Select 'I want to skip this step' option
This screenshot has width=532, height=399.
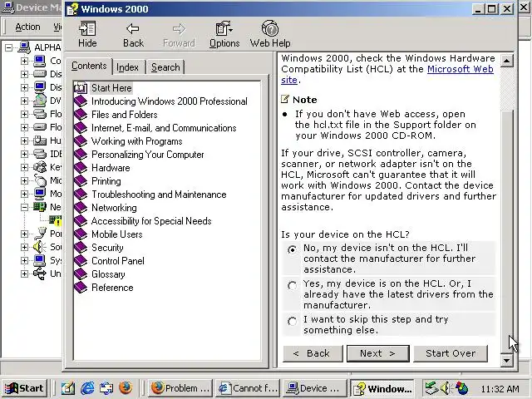[292, 321]
